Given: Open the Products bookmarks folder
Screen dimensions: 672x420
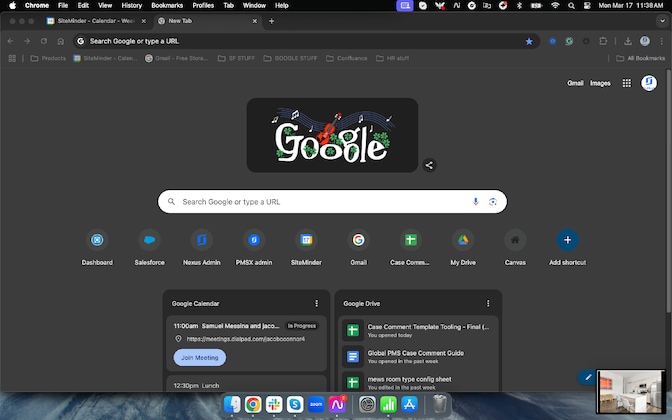Looking at the screenshot, I should (x=48, y=58).
